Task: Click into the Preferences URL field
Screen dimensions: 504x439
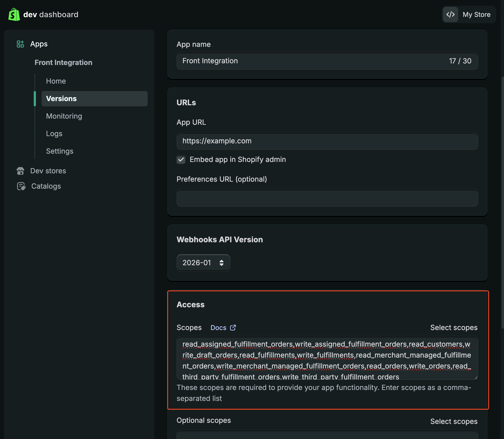Action: coord(327,198)
